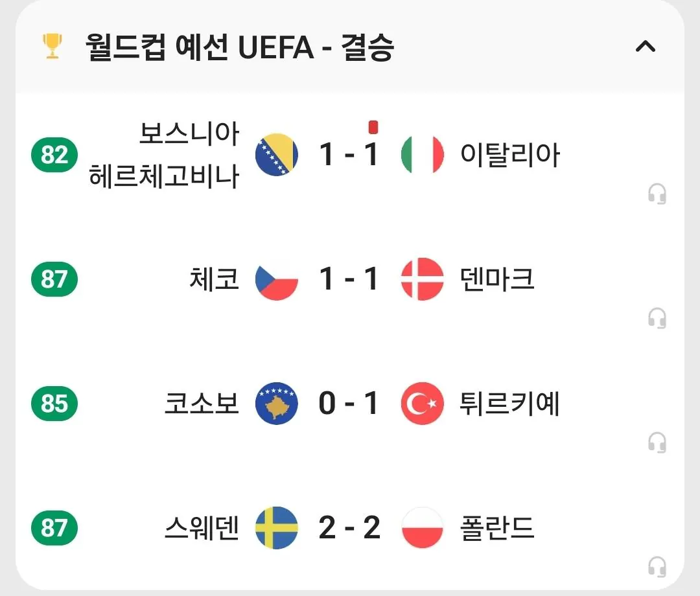Open audio commentary for Bosnia vs Italy

(x=657, y=194)
